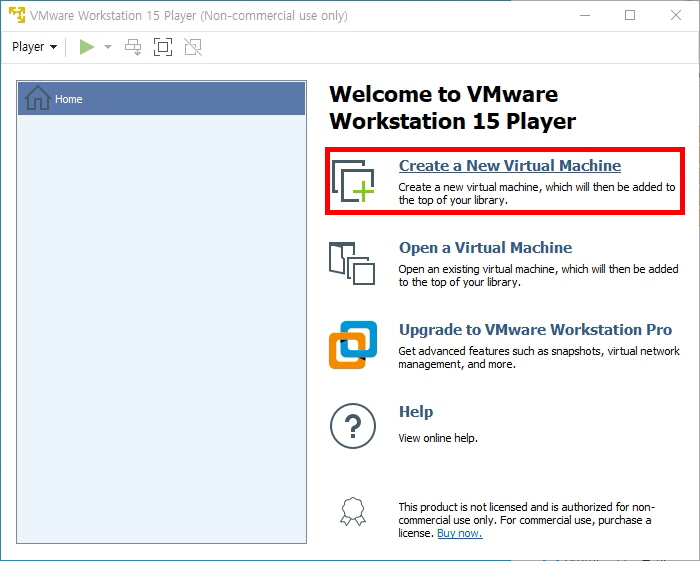Image resolution: width=700 pixels, height=561 pixels.
Task: Maximize the VMware Player window
Action: (630, 16)
